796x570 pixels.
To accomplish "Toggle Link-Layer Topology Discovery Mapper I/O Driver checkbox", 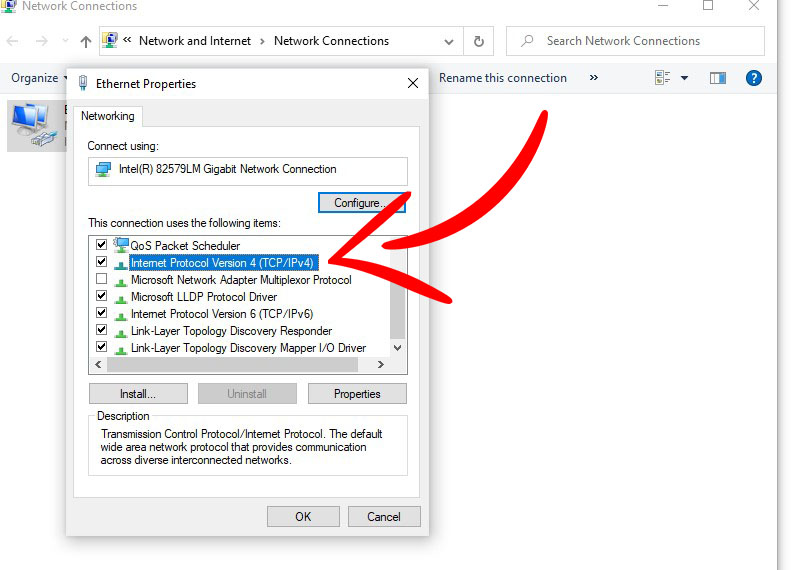I will click(x=102, y=347).
